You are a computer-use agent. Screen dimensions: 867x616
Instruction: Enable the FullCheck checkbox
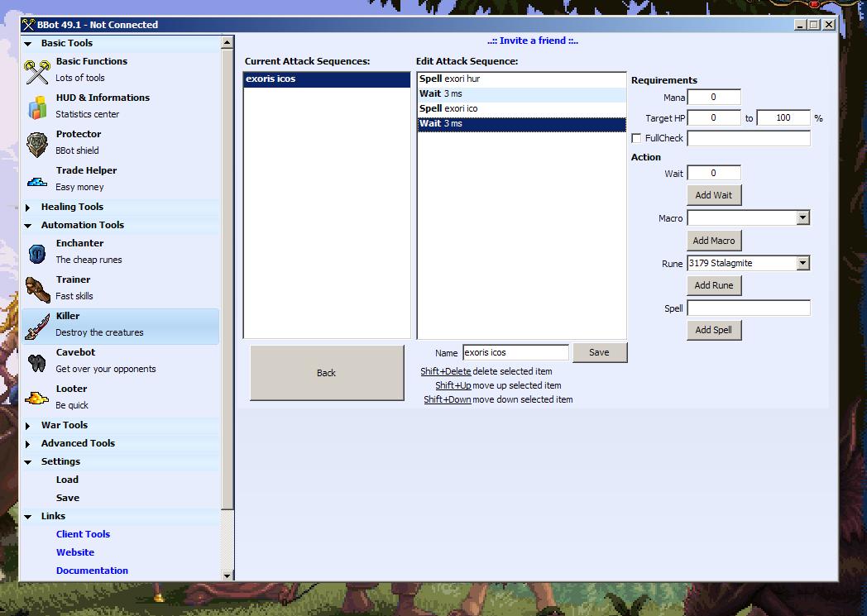click(x=636, y=138)
